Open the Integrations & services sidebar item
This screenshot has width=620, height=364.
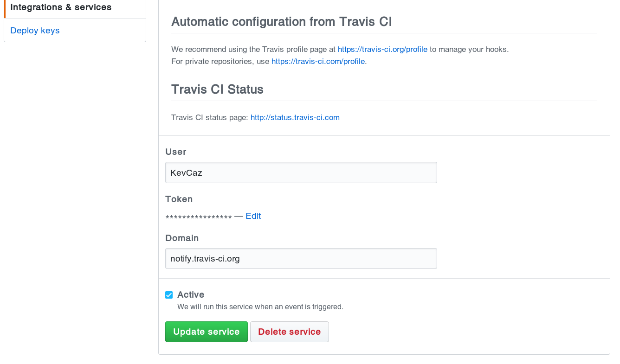(x=61, y=7)
